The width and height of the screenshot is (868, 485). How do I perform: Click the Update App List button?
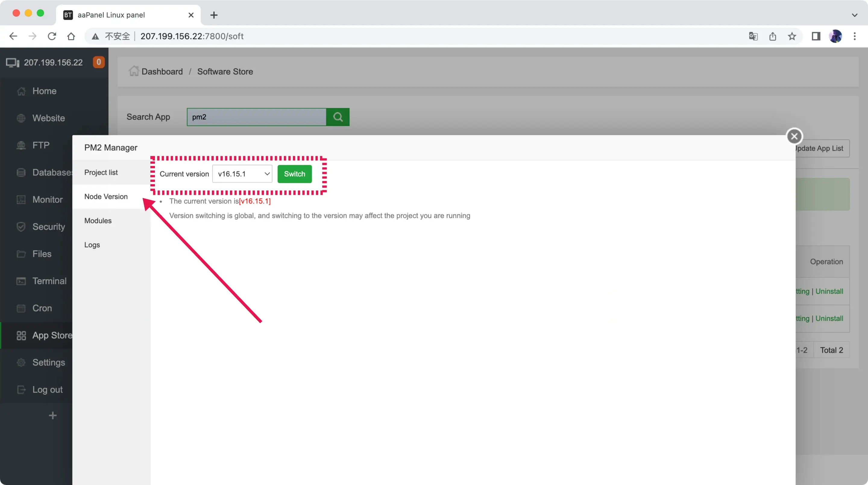(x=822, y=148)
